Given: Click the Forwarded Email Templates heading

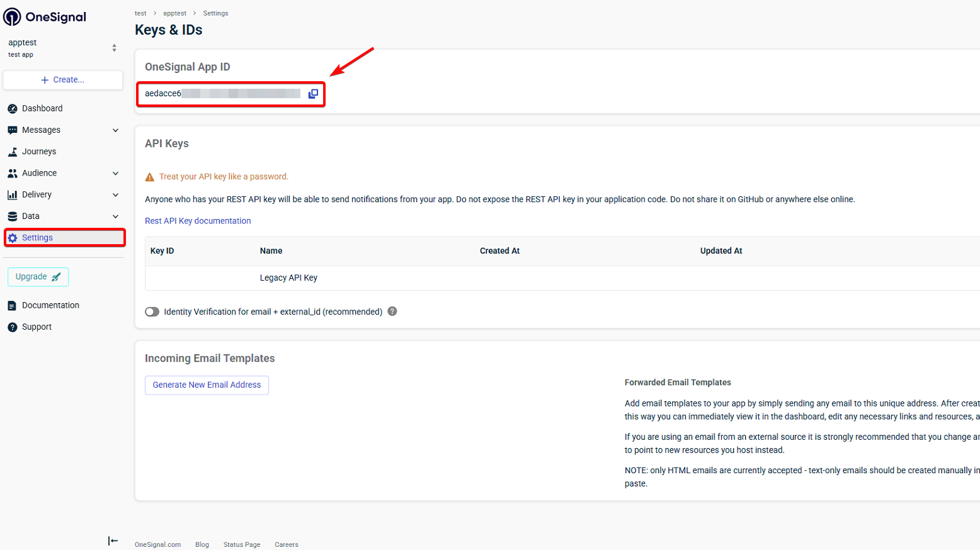Looking at the screenshot, I should pos(678,383).
